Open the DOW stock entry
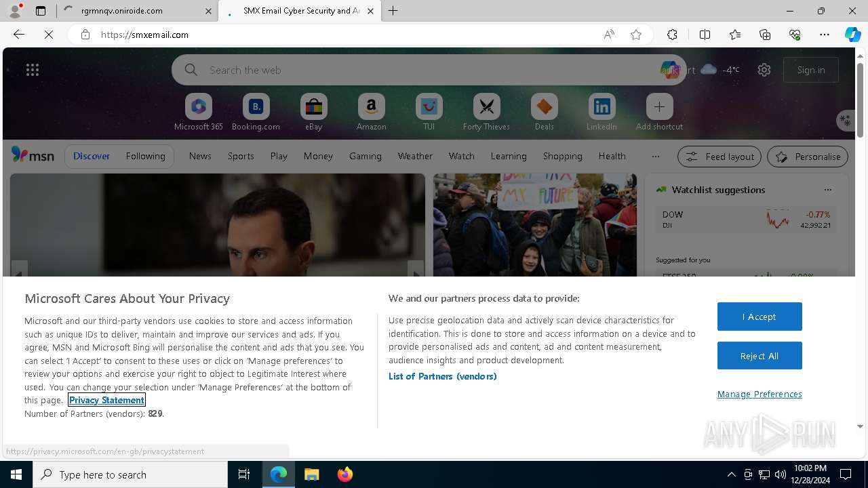 [x=746, y=220]
